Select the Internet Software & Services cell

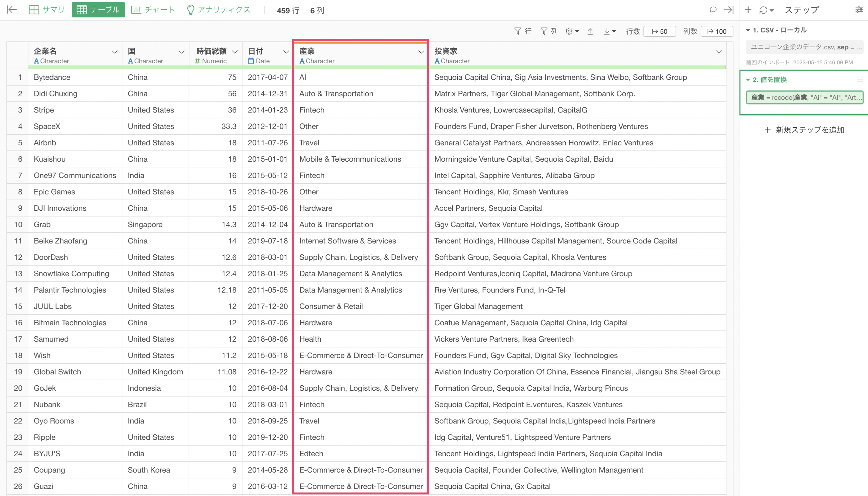pyautogui.click(x=360, y=241)
